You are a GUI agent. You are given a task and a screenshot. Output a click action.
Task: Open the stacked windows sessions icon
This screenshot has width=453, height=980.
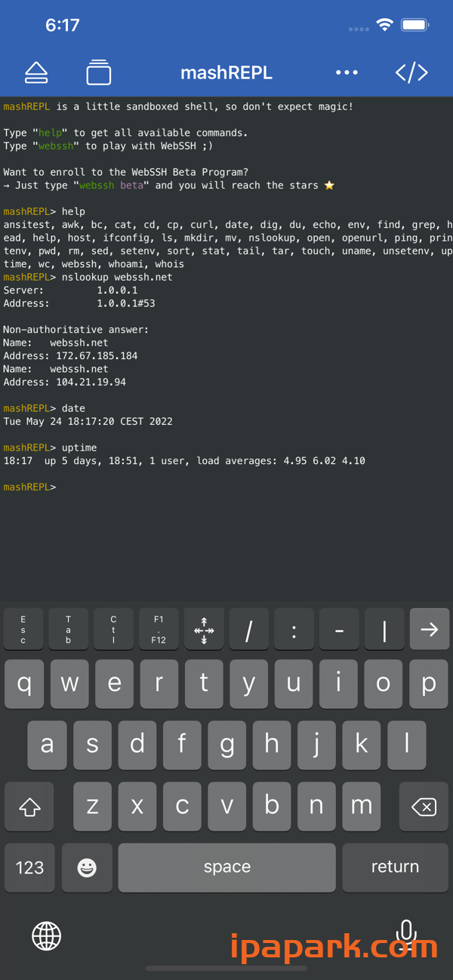pos(98,72)
